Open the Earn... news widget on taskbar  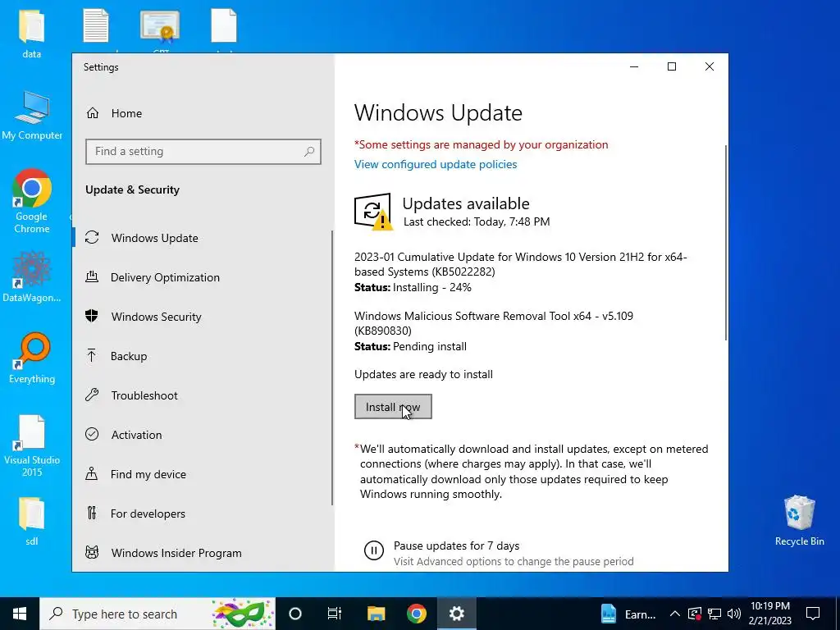[x=629, y=614]
